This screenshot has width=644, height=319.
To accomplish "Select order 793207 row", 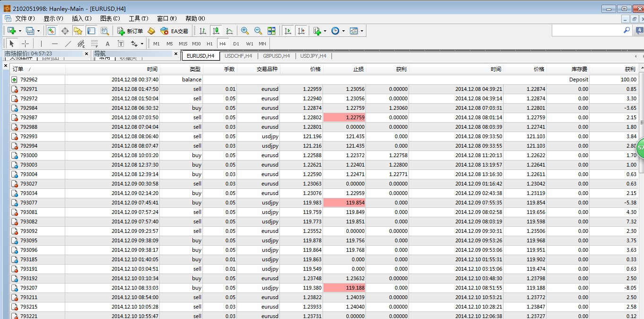I will (x=324, y=288).
